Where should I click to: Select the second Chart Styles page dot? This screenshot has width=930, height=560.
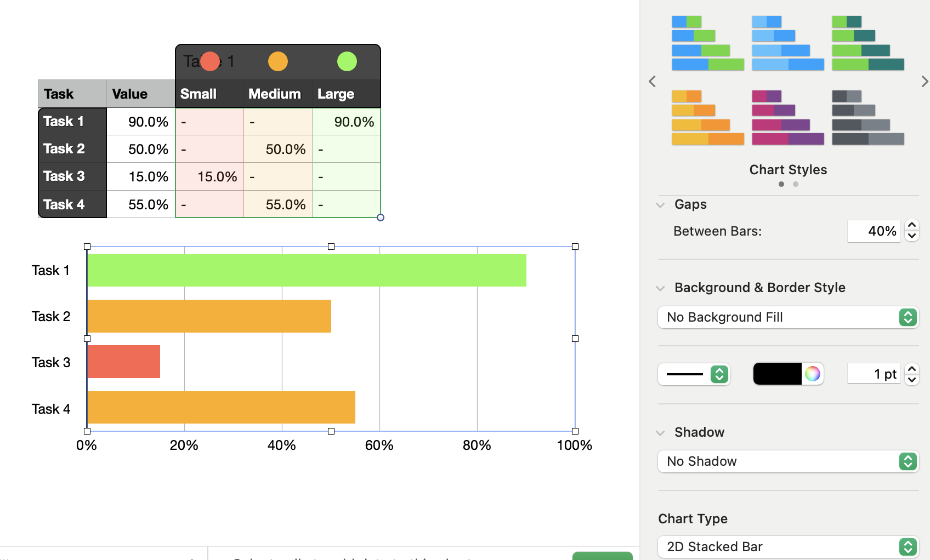click(796, 184)
